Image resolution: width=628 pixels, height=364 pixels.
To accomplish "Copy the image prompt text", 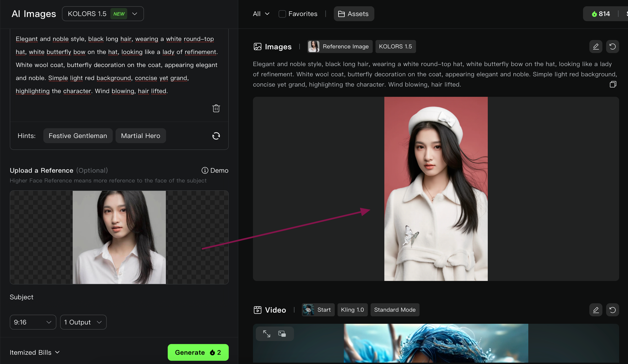I will point(613,84).
